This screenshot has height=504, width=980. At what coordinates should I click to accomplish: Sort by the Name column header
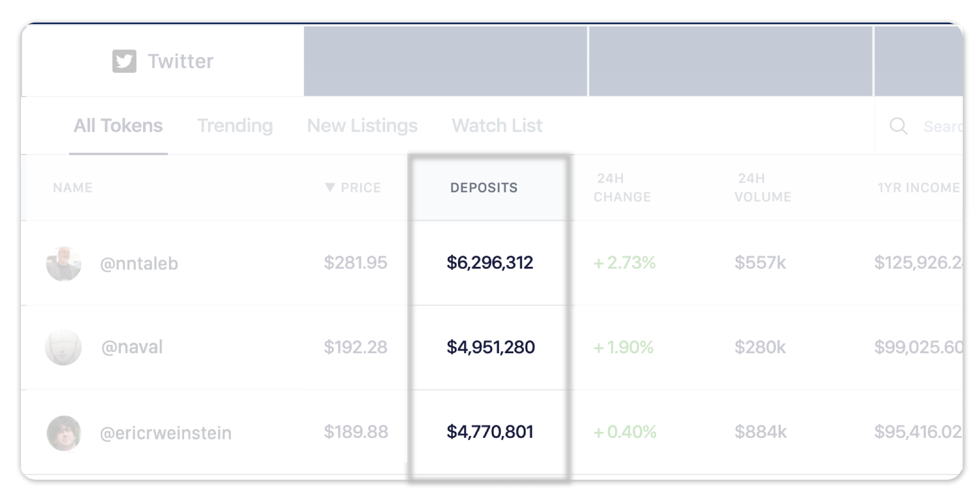(x=72, y=188)
